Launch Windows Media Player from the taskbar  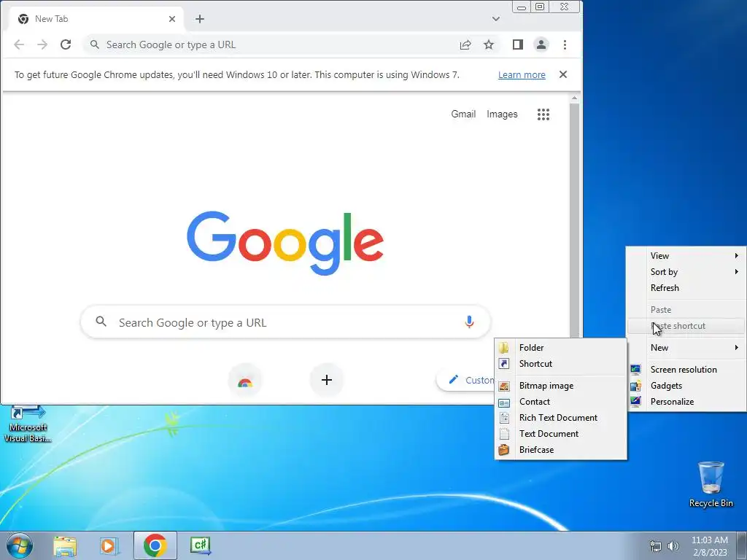coord(109,546)
